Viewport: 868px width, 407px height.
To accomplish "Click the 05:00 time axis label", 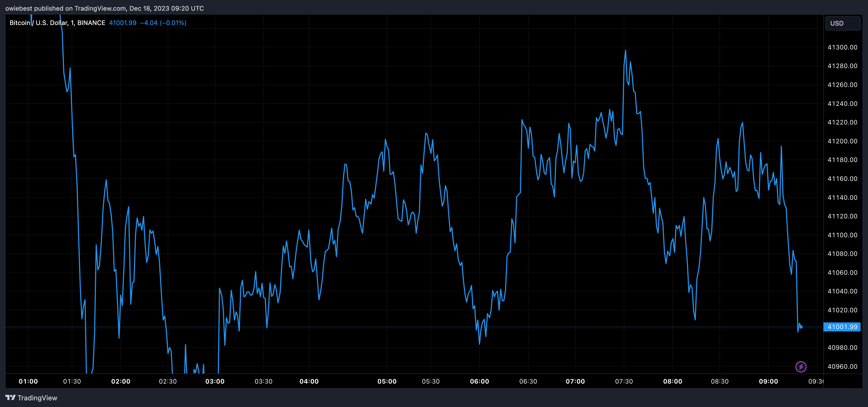I will [x=387, y=381].
